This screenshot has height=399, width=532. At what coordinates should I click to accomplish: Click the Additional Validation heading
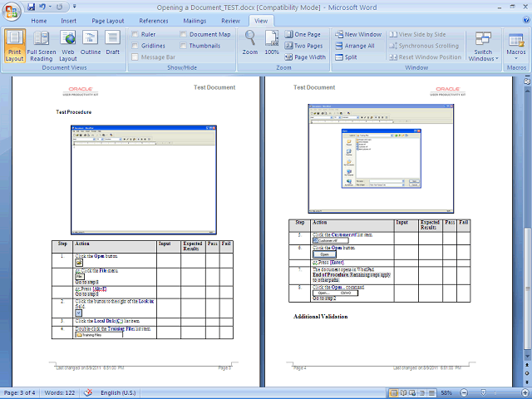point(320,317)
